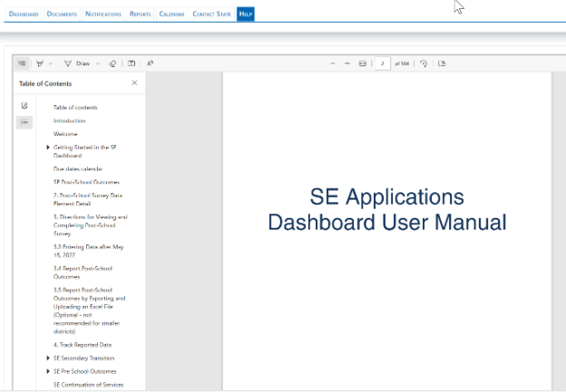The width and height of the screenshot is (566, 392).
Task: Zoom out using the minus button
Action: point(333,64)
